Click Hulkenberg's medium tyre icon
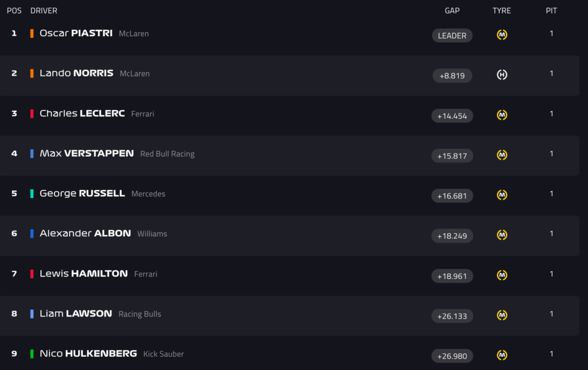Image resolution: width=588 pixels, height=370 pixels. (502, 356)
